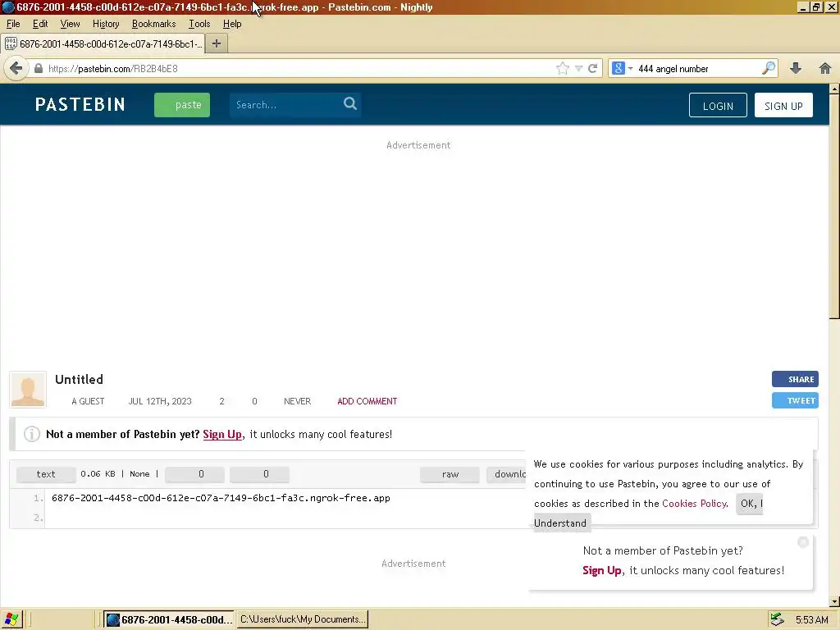The height and width of the screenshot is (630, 840).
Task: Open the Windows Start button
Action: (x=11, y=619)
